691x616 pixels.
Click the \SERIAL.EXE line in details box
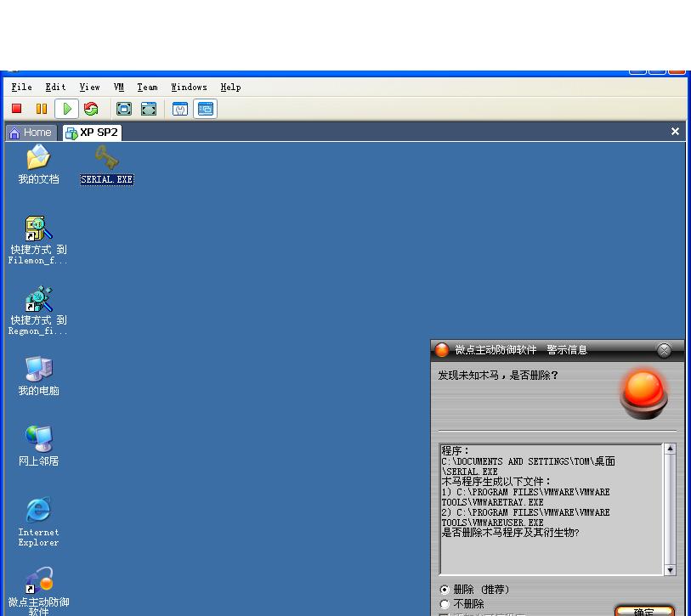470,472
